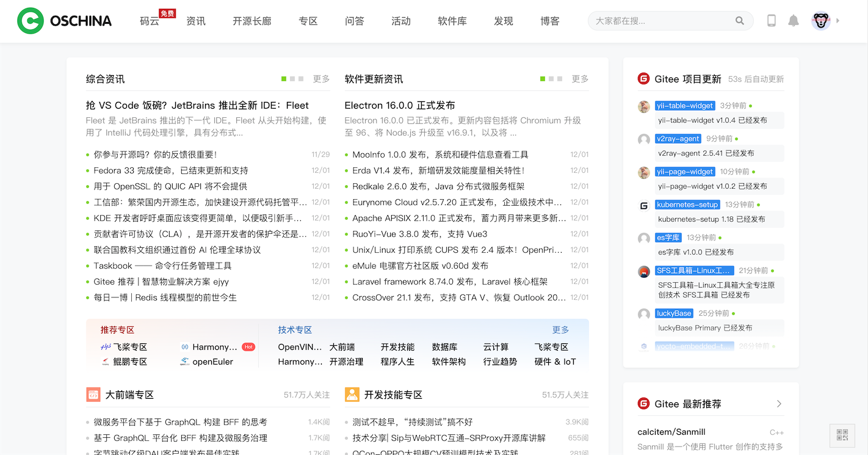
Task: Click avatar next to SFS工具箱 entry
Action: pos(644,271)
